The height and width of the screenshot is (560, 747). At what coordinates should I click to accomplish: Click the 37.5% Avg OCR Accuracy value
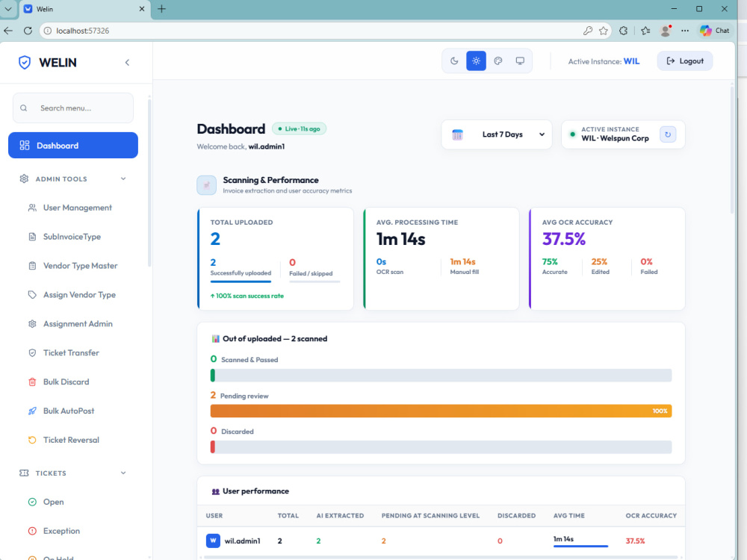(x=563, y=239)
